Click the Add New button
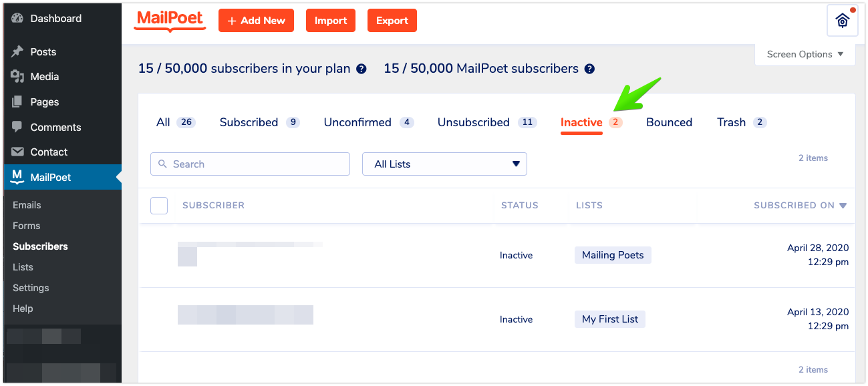 [256, 21]
